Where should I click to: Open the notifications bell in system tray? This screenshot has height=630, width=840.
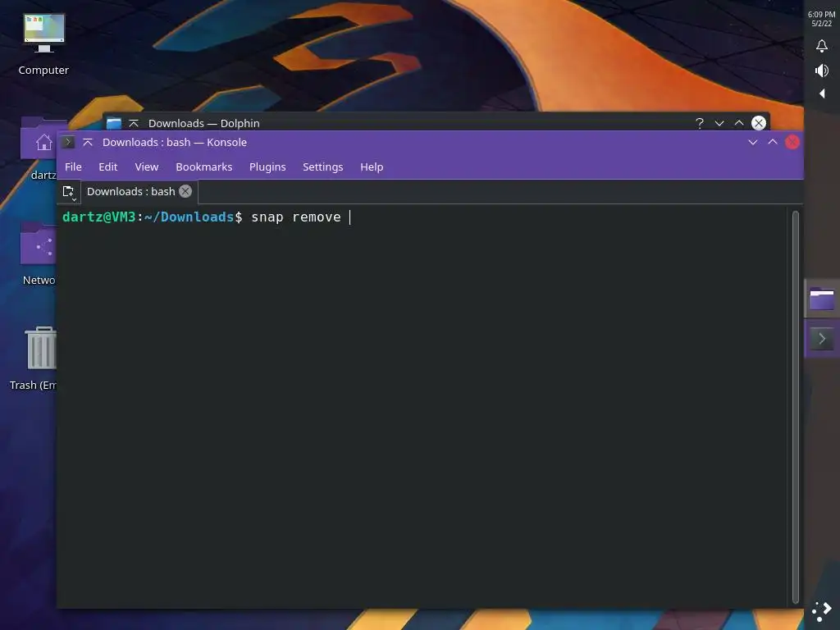(822, 46)
